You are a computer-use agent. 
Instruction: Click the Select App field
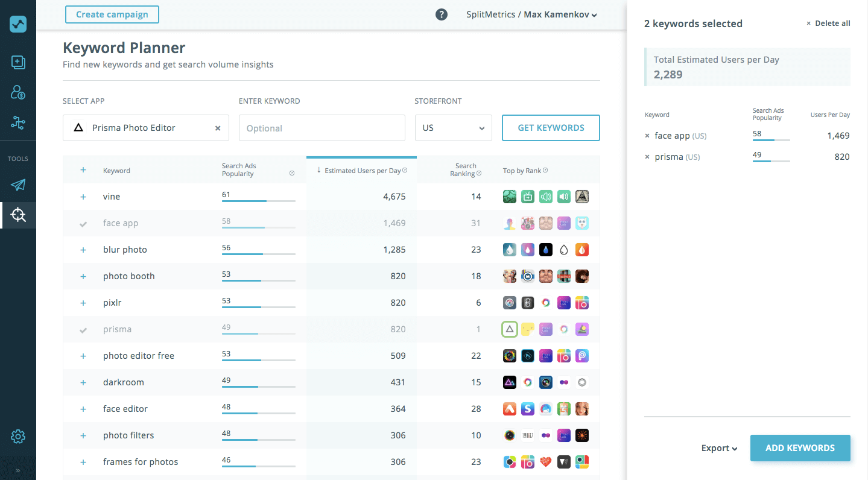[146, 128]
